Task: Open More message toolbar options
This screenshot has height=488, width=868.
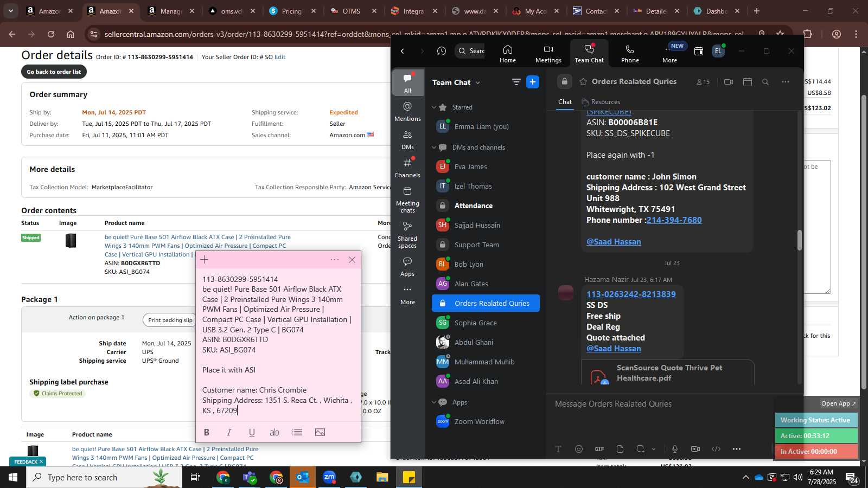Action: tap(737, 449)
